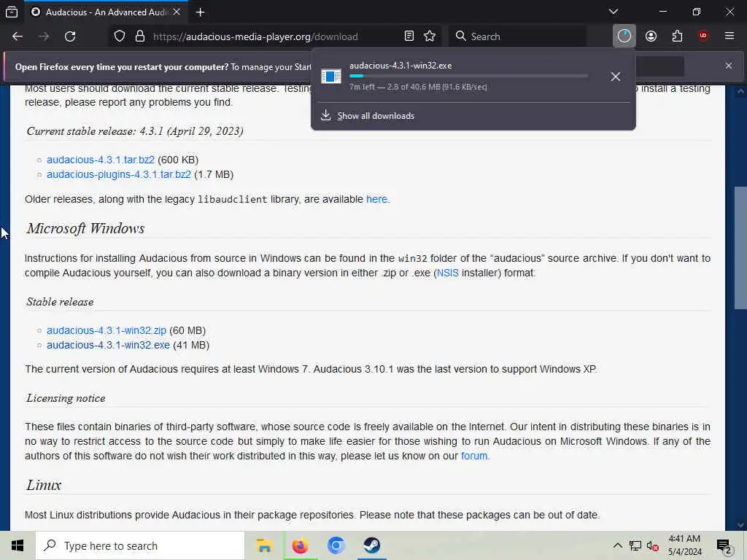Expand the system tray hidden icons chevron

617,545
